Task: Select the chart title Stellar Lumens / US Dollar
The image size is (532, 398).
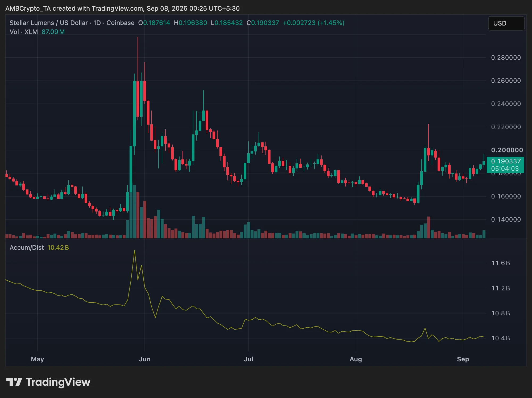Action: pyautogui.click(x=49, y=23)
